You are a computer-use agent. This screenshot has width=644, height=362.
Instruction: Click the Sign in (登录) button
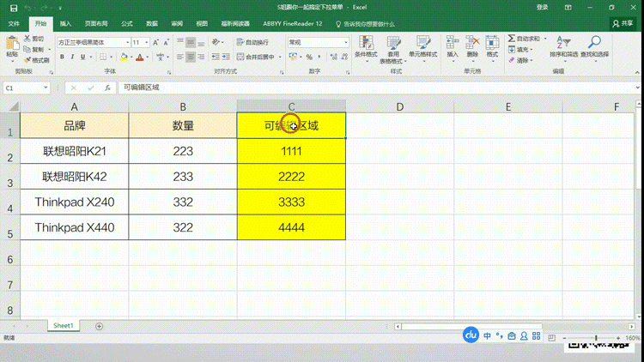(x=542, y=8)
